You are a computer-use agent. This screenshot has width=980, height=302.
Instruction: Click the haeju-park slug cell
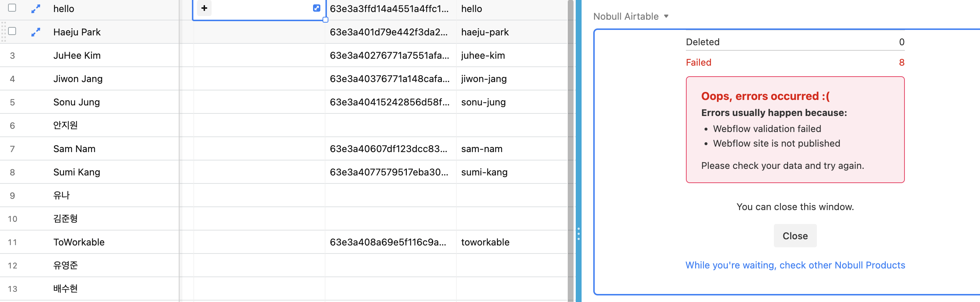coord(512,32)
